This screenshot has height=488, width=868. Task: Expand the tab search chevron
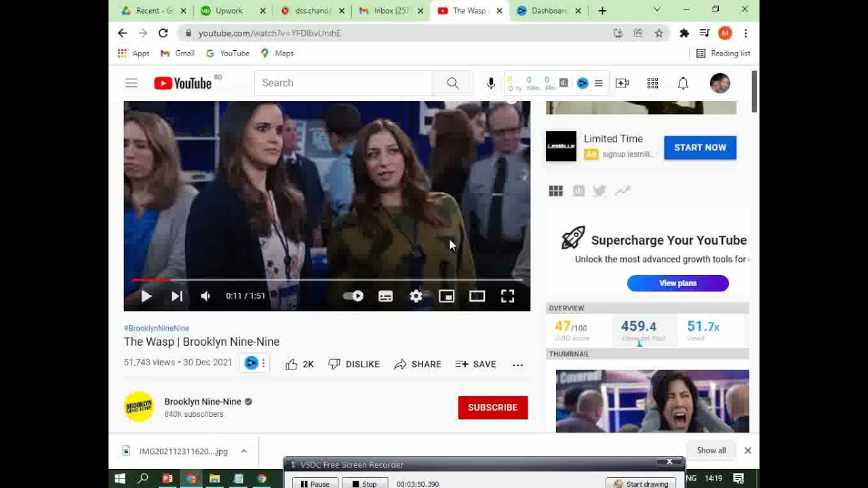[656, 9]
